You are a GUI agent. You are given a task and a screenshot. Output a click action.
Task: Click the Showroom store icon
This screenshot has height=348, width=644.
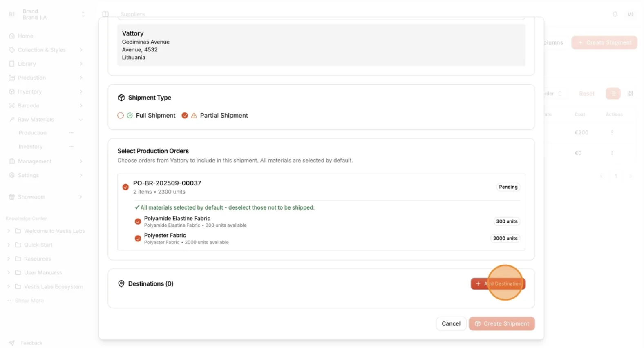(x=12, y=197)
